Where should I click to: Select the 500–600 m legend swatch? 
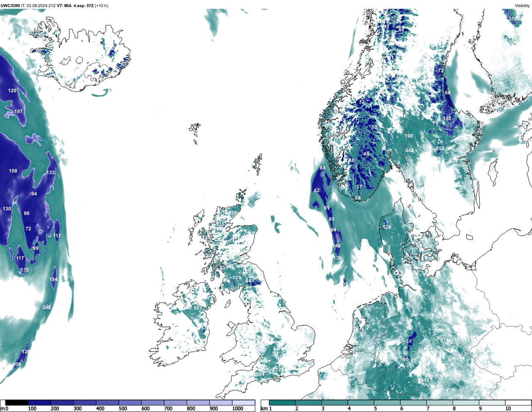130,402
